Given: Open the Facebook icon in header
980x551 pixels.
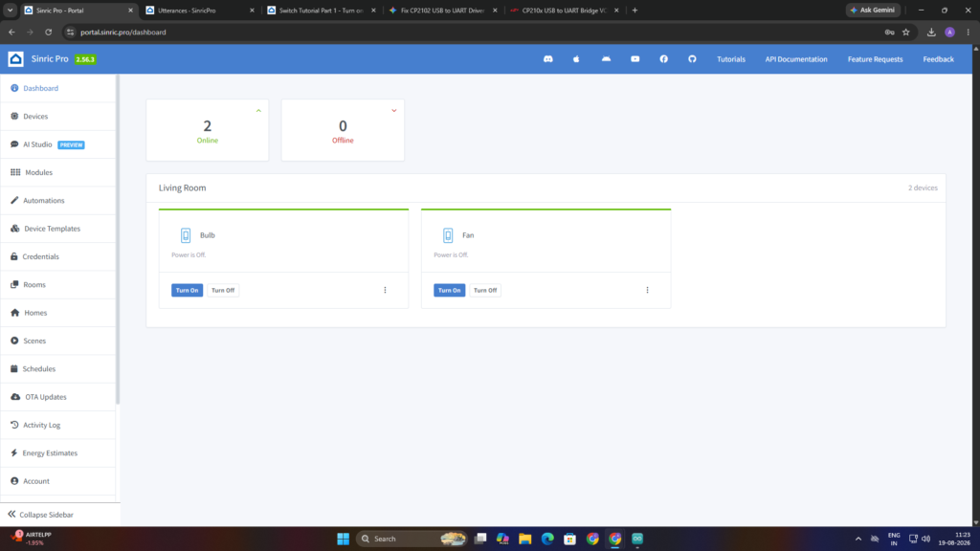Looking at the screenshot, I should point(664,58).
